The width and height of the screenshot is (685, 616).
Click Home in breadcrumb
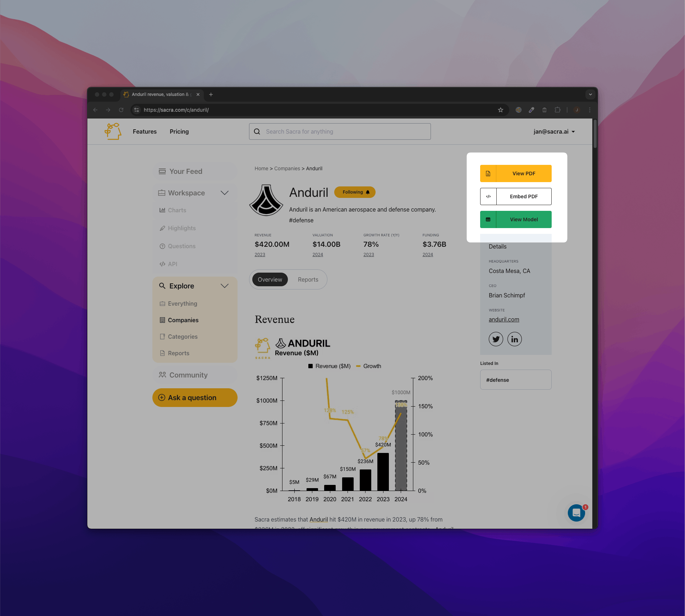(x=261, y=168)
